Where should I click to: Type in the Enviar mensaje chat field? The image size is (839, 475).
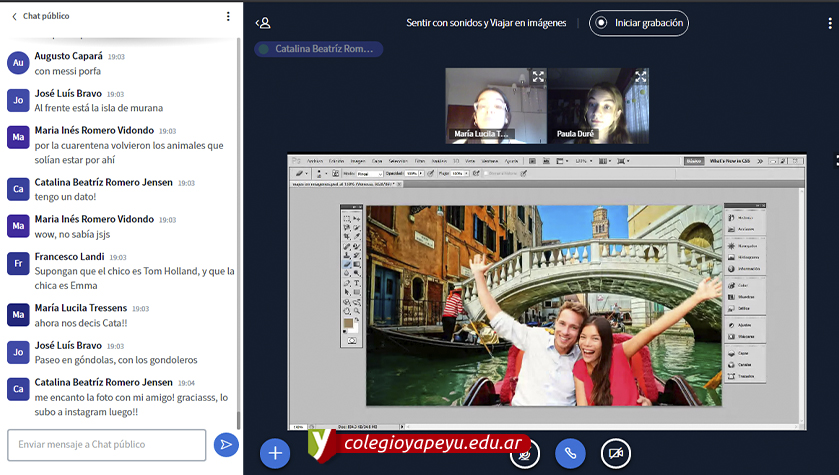click(106, 445)
